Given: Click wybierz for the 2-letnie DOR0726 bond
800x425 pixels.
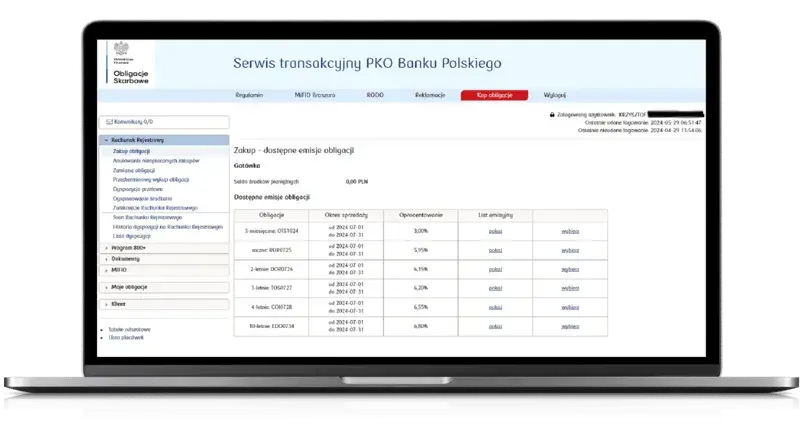Looking at the screenshot, I should pyautogui.click(x=570, y=269).
